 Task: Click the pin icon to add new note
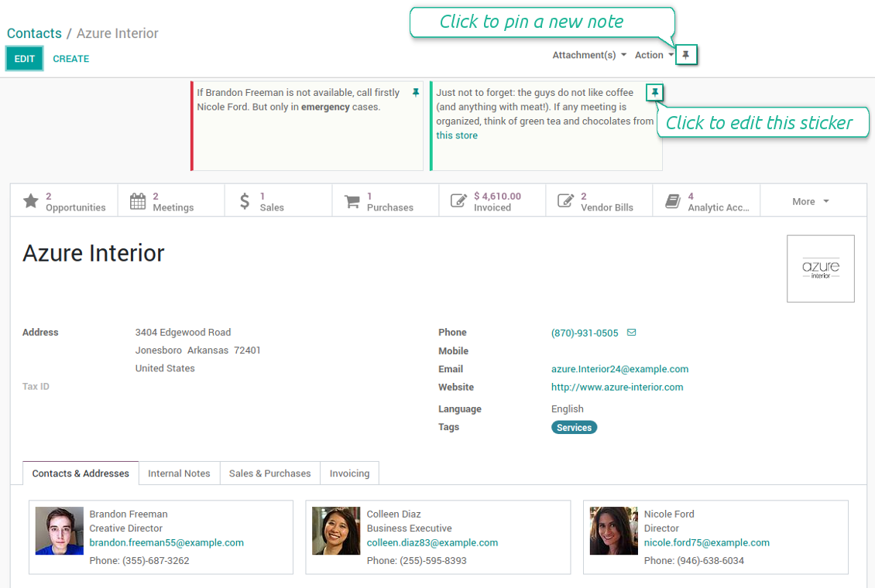click(686, 55)
